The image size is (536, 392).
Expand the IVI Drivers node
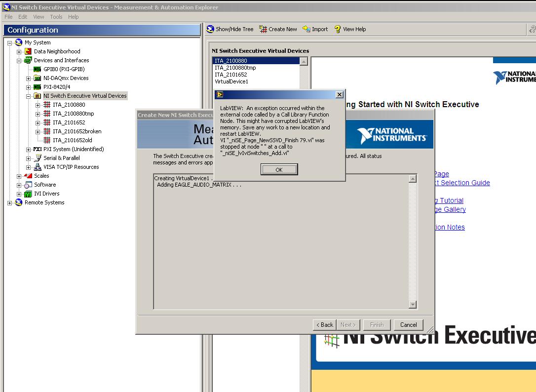(x=19, y=194)
